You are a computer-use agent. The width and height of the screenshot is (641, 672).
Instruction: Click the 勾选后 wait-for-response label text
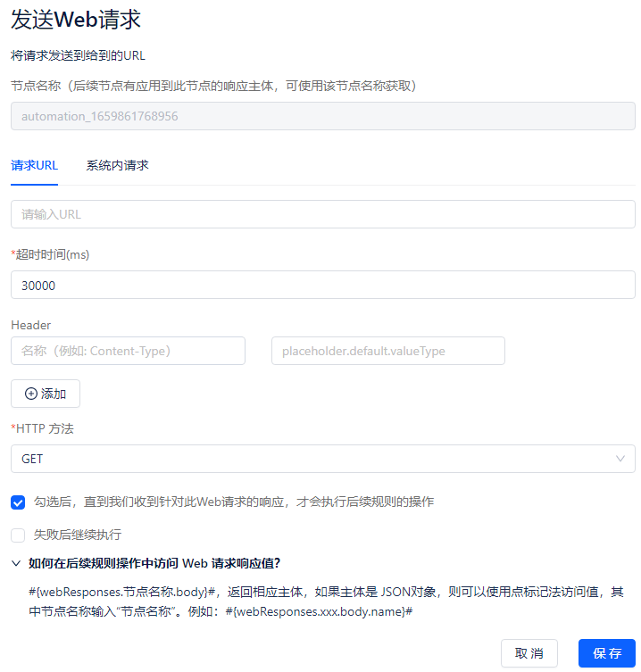[x=234, y=502]
